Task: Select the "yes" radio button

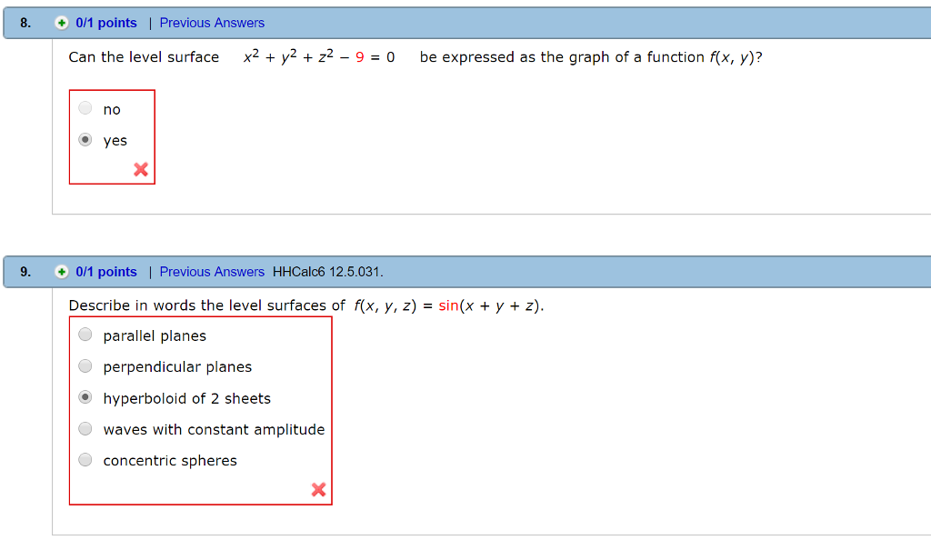Action: [85, 139]
